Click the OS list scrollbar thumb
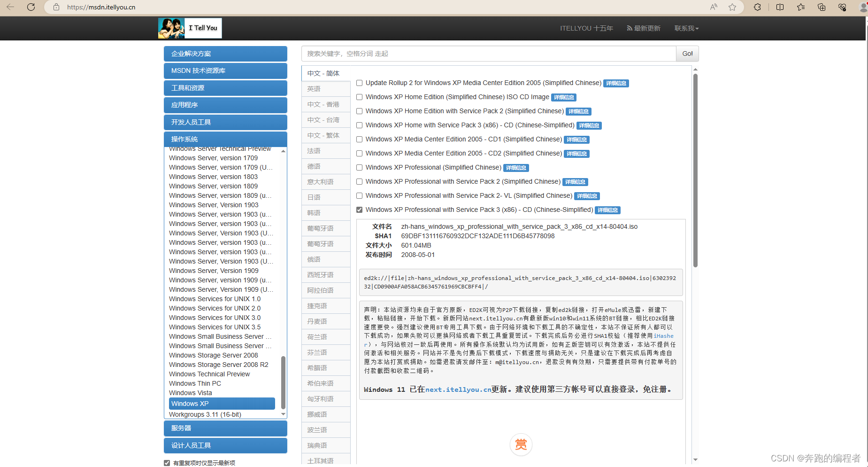 coord(283,382)
